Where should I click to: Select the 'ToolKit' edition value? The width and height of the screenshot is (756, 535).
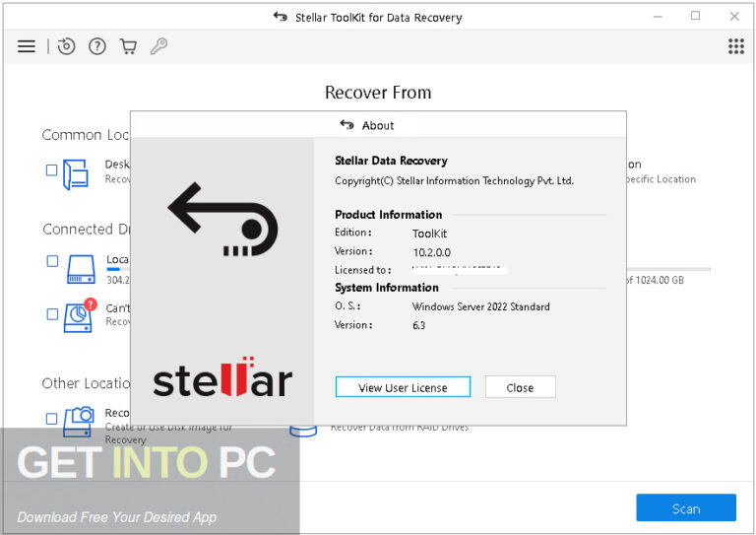pos(429,234)
